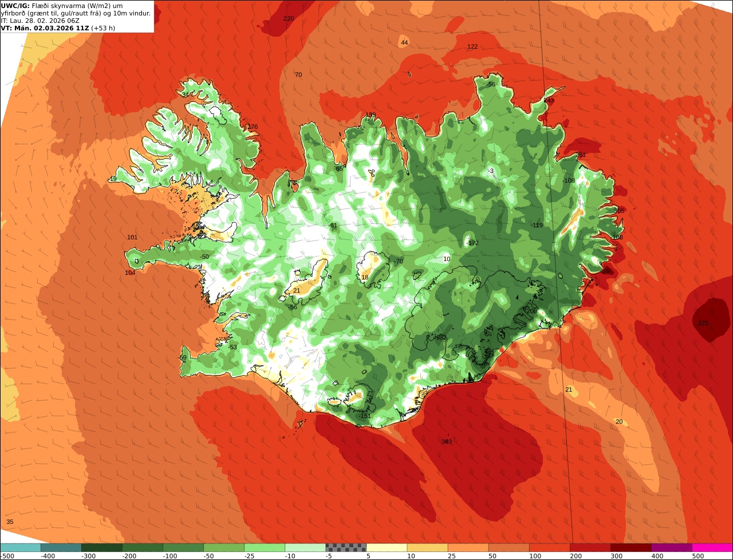Viewport: 733px width, 560px height.
Task: Click the map value -3
Action: point(491,171)
